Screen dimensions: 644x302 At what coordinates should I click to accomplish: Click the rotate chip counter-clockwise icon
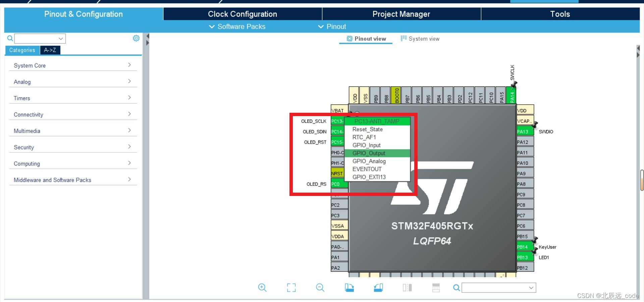click(378, 288)
